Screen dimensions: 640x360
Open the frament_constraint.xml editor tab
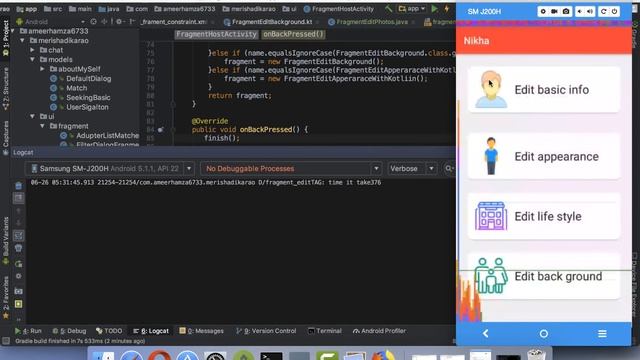[173, 22]
